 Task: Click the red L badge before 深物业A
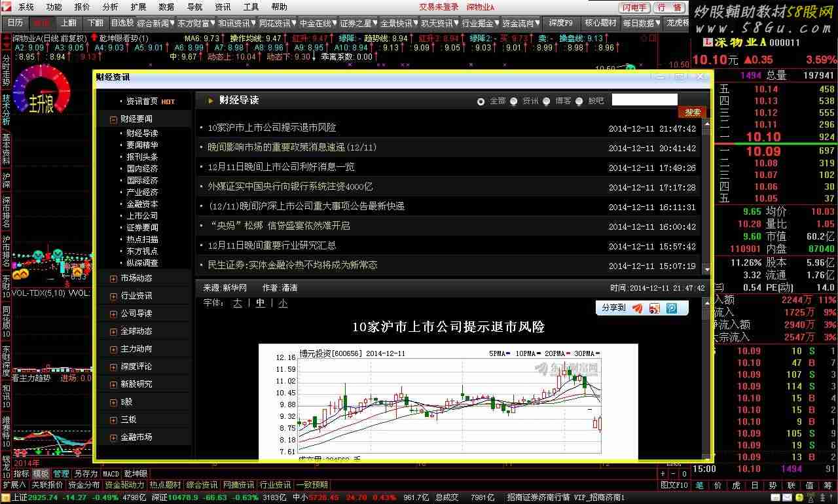point(707,43)
